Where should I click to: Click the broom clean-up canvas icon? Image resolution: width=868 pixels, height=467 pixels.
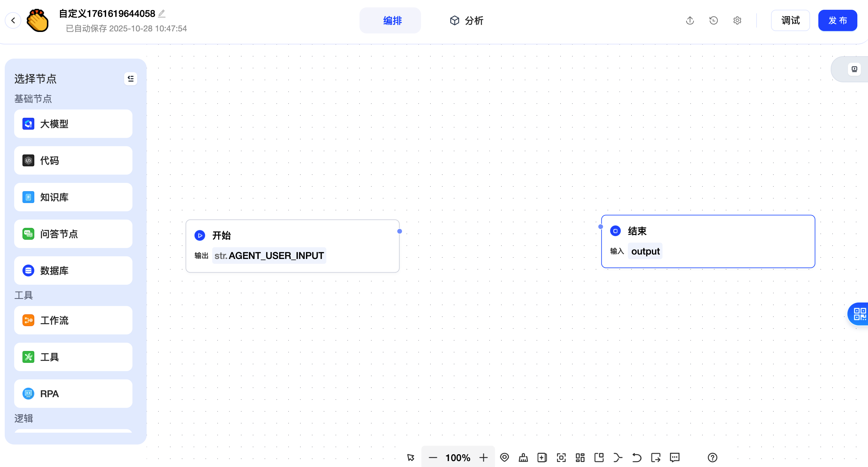pos(523,458)
